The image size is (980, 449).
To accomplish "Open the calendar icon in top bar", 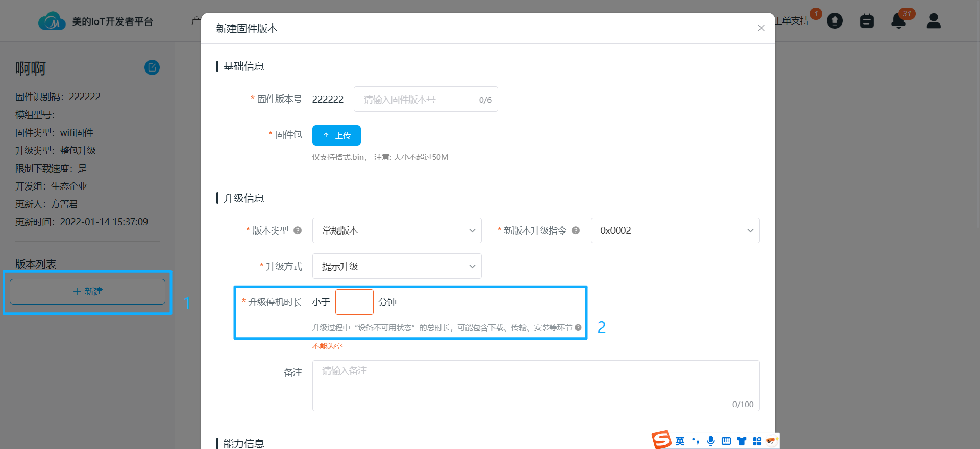I will click(x=867, y=21).
